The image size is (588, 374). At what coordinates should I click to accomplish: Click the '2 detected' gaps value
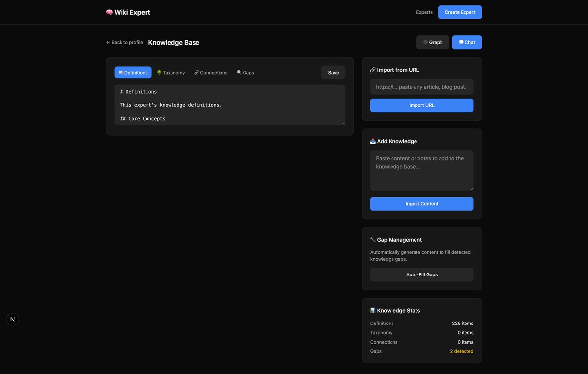point(462,351)
